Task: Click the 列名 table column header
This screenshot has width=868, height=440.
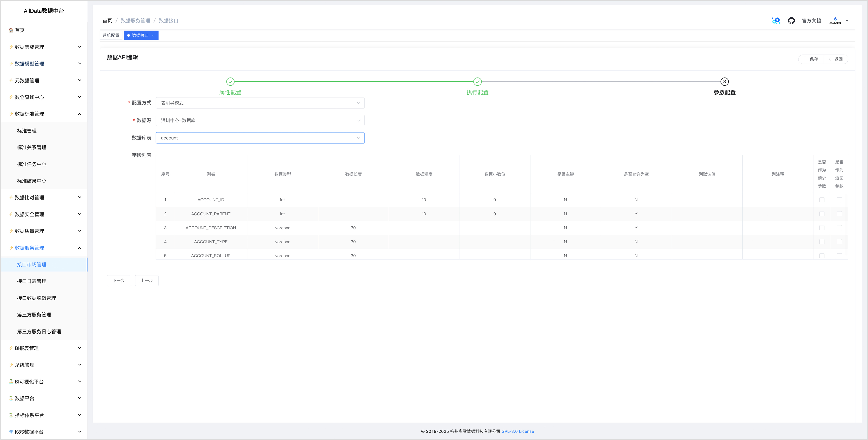Action: [x=211, y=174]
